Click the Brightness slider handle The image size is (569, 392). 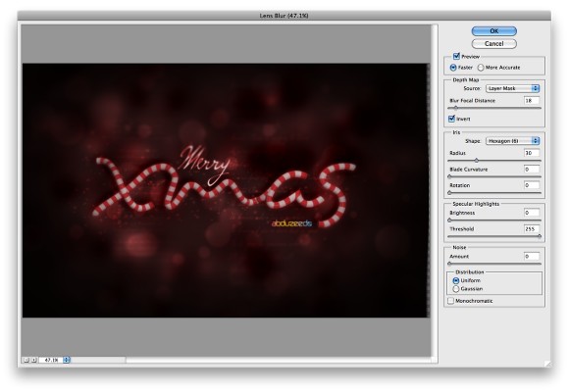coord(449,220)
